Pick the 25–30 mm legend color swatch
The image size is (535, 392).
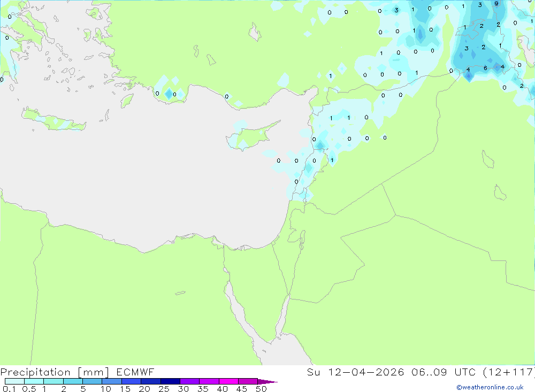tap(170, 381)
